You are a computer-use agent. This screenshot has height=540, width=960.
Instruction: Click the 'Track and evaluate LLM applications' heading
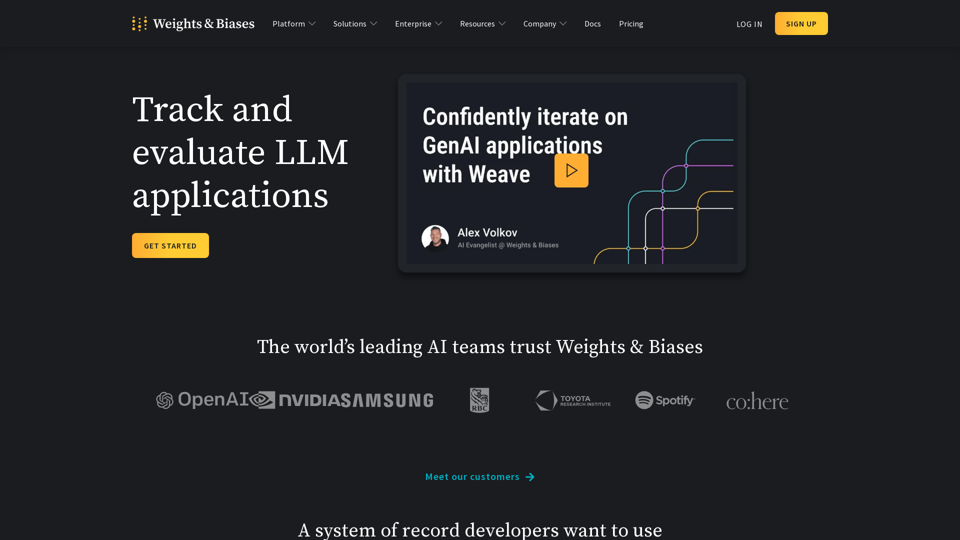[240, 152]
